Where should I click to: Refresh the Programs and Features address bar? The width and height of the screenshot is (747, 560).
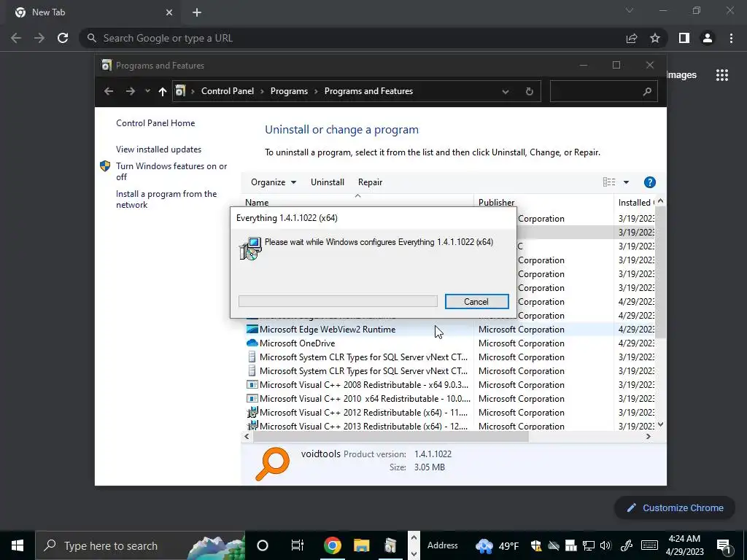coord(530,91)
